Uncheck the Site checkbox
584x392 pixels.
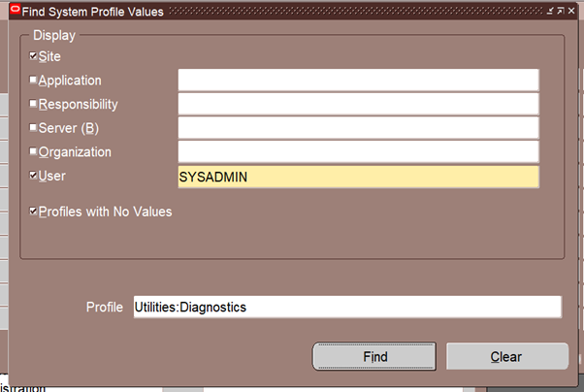click(x=34, y=56)
